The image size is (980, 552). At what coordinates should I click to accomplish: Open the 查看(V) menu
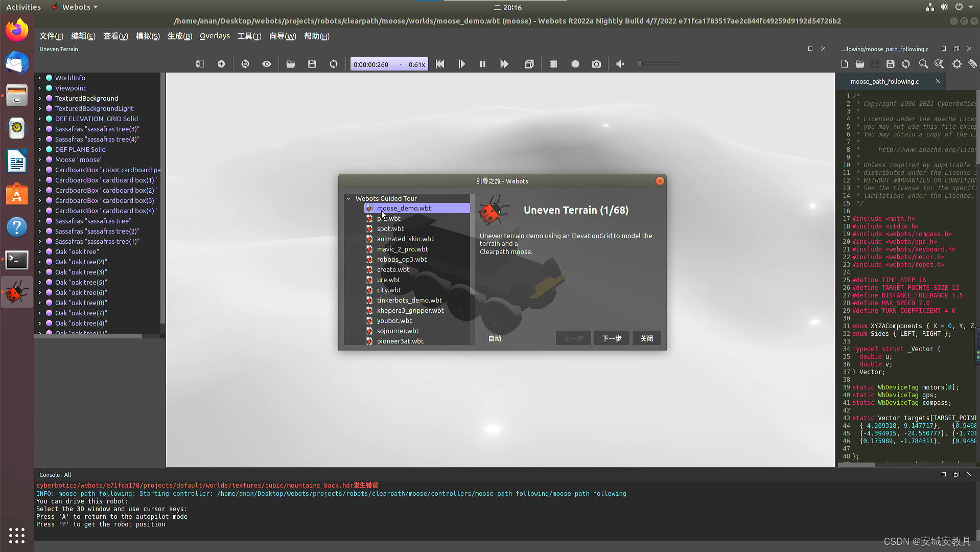(x=115, y=36)
